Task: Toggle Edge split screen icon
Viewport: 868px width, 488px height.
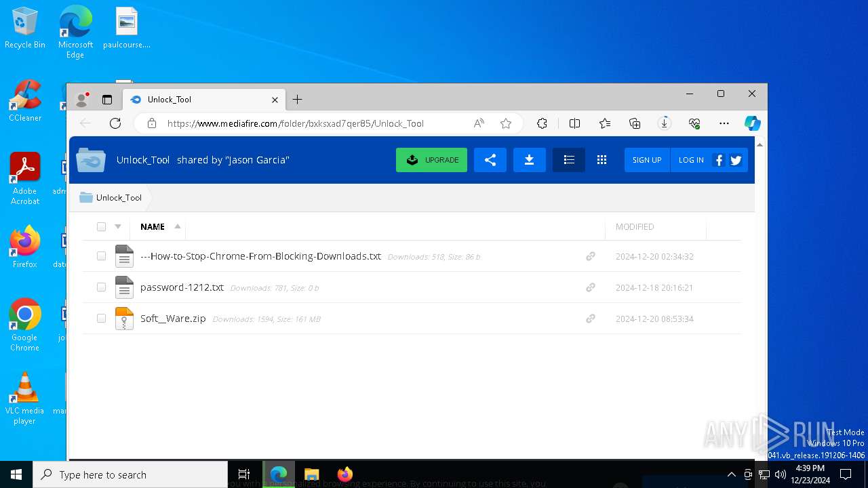Action: tap(575, 123)
